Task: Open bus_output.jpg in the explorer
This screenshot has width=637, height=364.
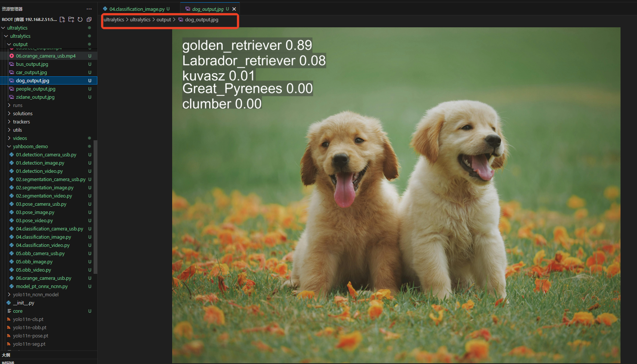Action: point(49,64)
